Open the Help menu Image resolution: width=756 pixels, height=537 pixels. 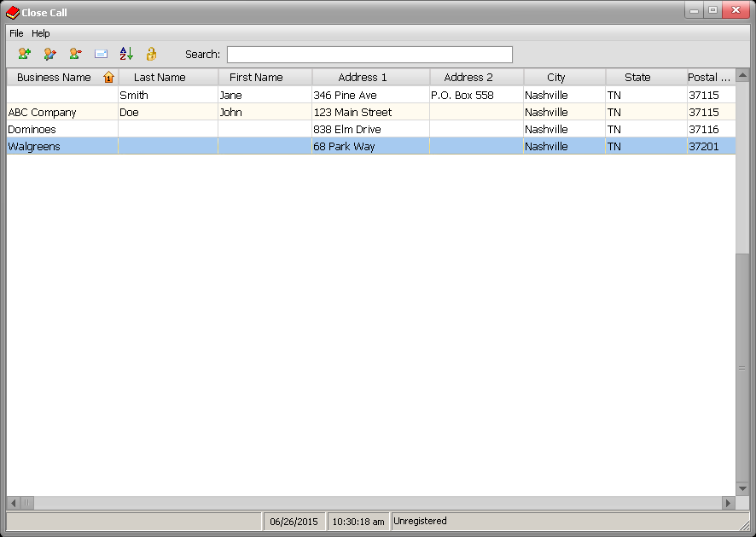(41, 33)
